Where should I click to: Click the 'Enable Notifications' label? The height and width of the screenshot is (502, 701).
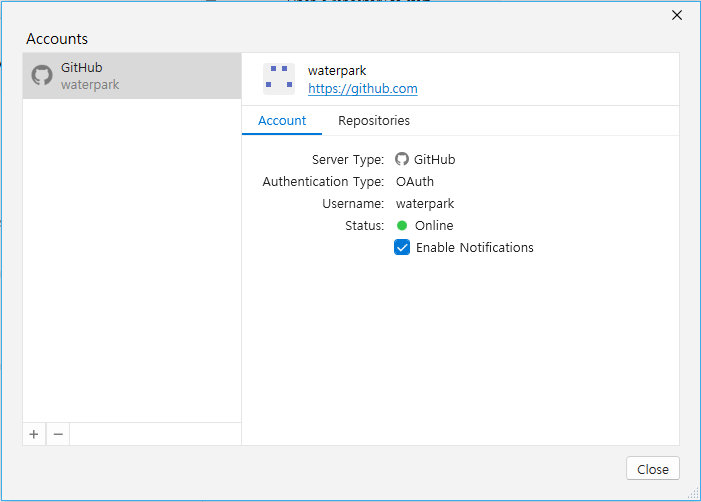point(475,248)
